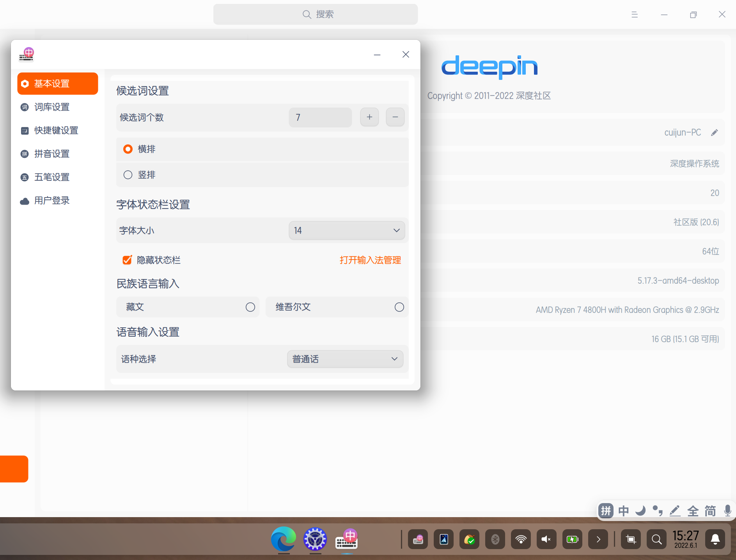This screenshot has height=560, width=736.
Task: Click the 社区版 (20.6) edition text
Action: [696, 222]
